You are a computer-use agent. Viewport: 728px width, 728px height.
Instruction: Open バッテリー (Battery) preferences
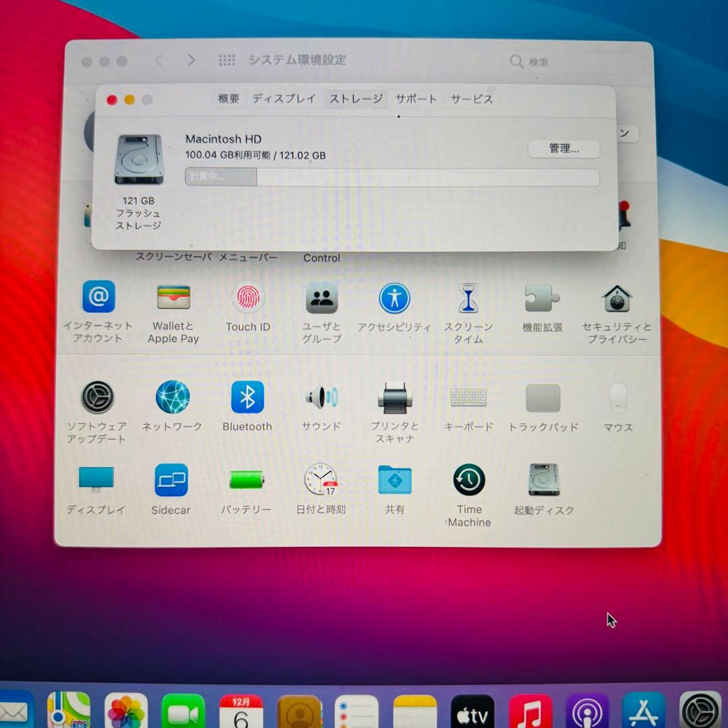pyautogui.click(x=247, y=481)
